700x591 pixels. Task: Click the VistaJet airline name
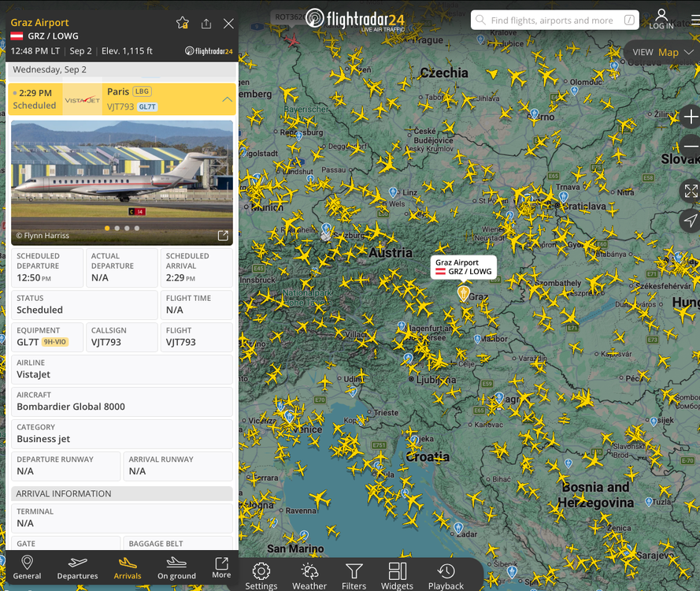pos(34,374)
